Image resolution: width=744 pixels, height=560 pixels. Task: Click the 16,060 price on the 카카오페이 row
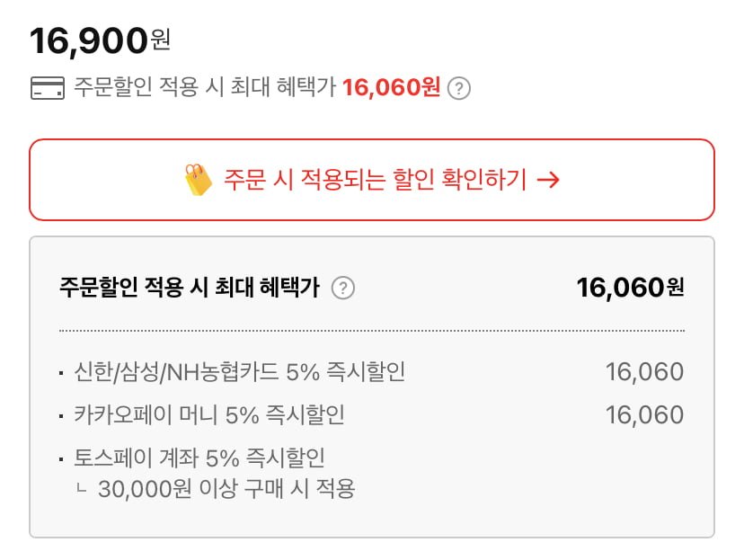[x=644, y=415]
